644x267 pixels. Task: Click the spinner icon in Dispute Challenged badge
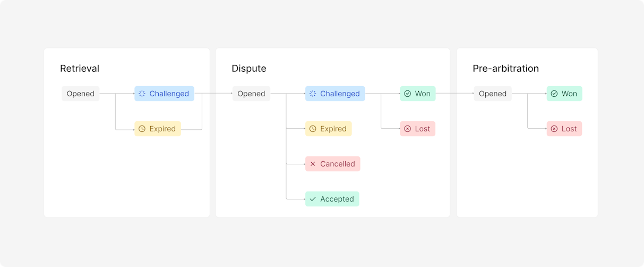[x=313, y=94]
